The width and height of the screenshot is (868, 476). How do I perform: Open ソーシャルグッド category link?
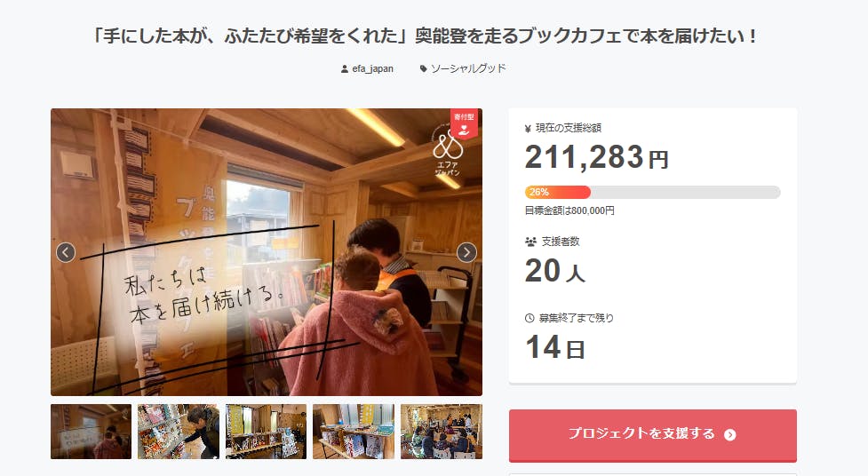(468, 68)
